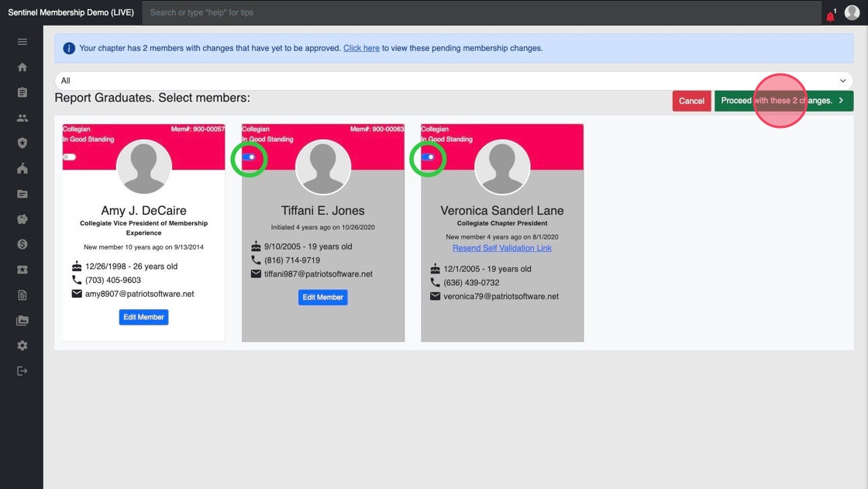Follow the Click here pending changes link

(x=361, y=48)
